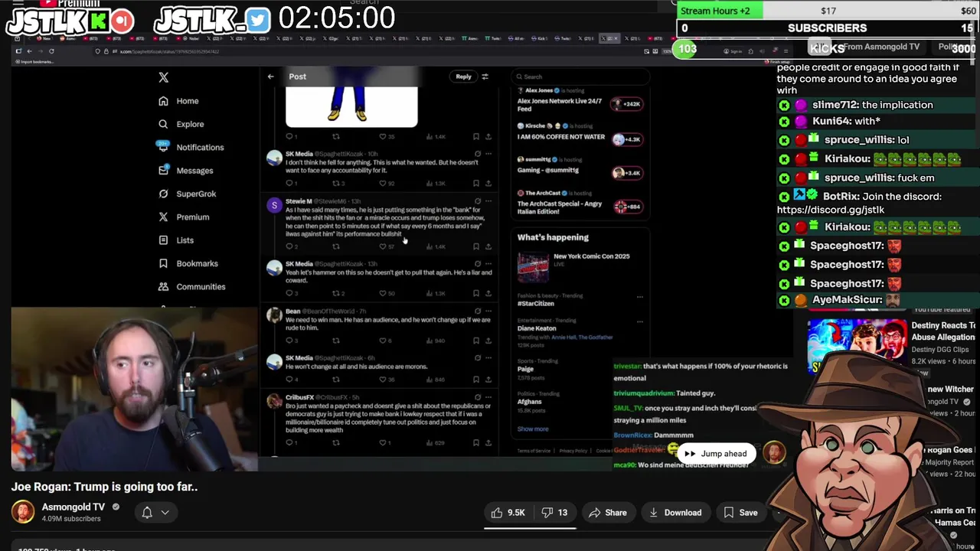
Task: Open Home in the X sidebar
Action: pos(178,101)
